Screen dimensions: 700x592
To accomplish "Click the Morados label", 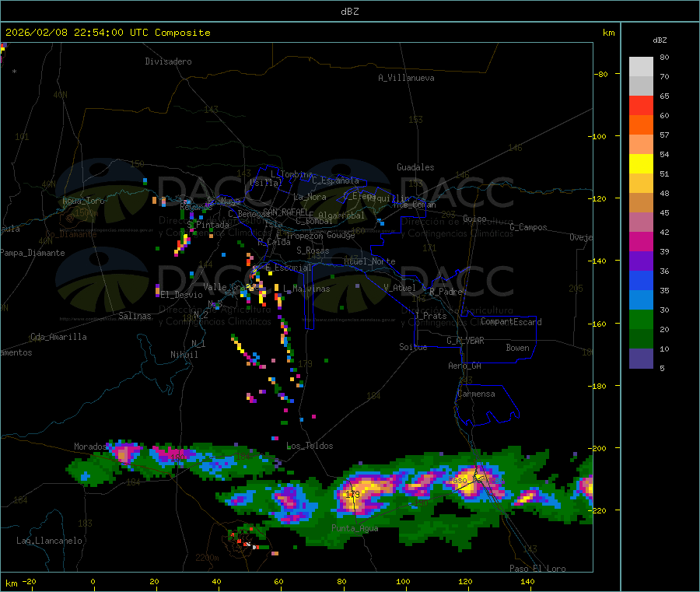I will pyautogui.click(x=90, y=447).
